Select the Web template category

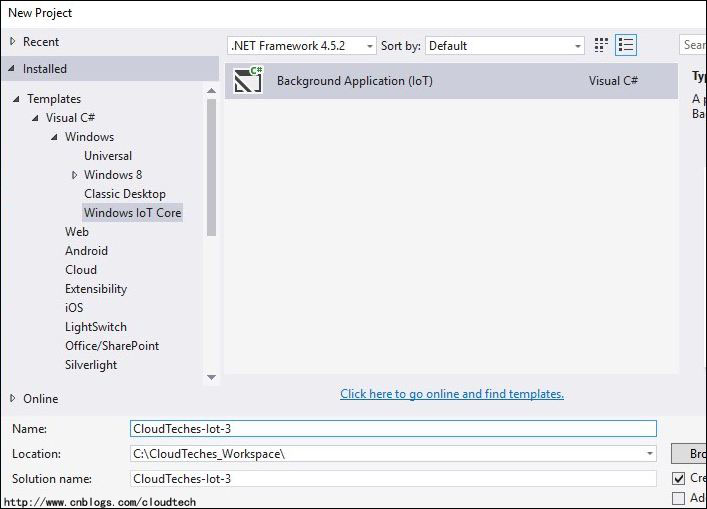(x=77, y=232)
